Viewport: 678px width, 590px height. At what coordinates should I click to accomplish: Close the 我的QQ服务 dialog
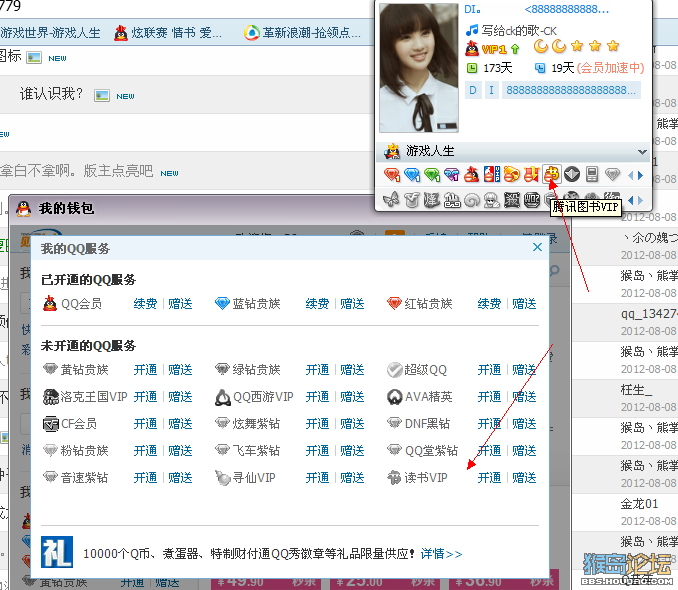[537, 247]
